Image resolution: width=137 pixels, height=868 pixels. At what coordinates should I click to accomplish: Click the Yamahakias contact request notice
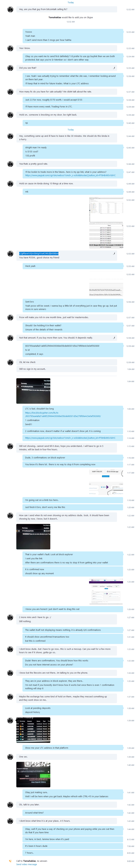coord(71,17)
